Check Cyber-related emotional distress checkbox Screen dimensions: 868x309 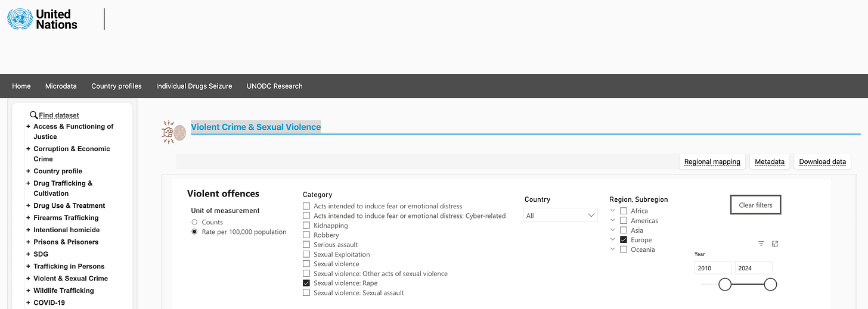tap(306, 216)
